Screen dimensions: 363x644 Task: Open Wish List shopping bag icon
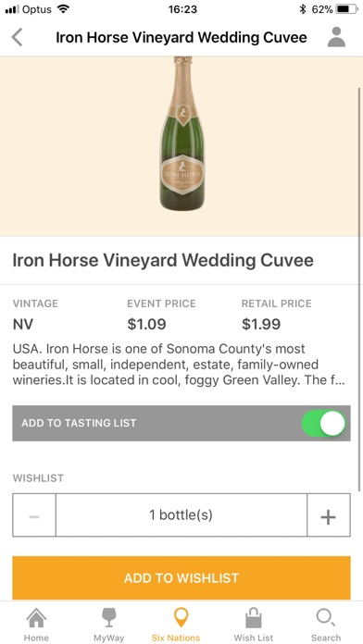254,618
